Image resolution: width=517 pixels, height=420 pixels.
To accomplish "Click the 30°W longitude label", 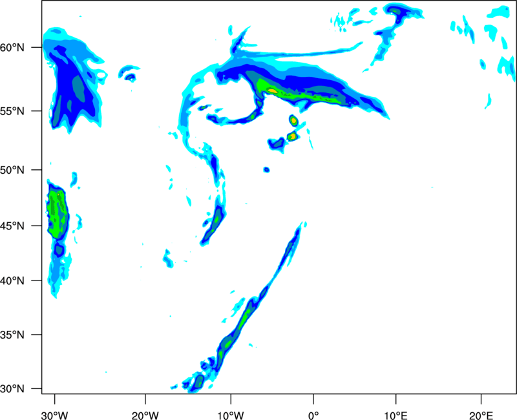I will click(x=55, y=415).
